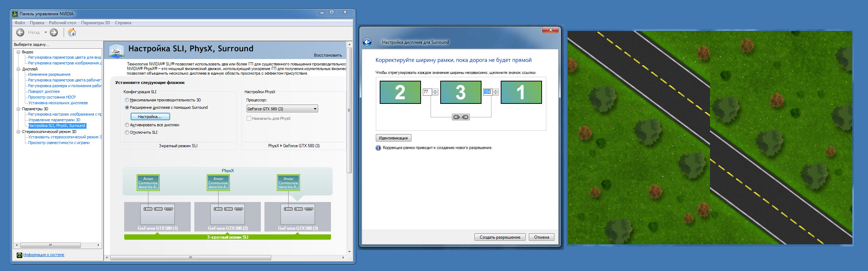Click the Создать разрешение button

(x=500, y=237)
